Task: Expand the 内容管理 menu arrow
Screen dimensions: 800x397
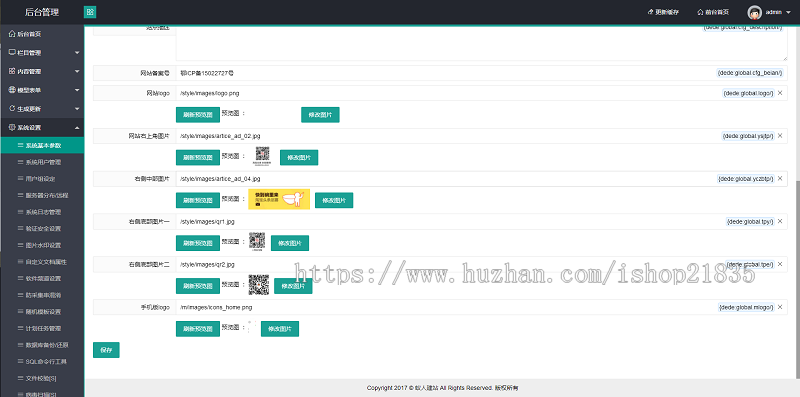Action: [77, 71]
